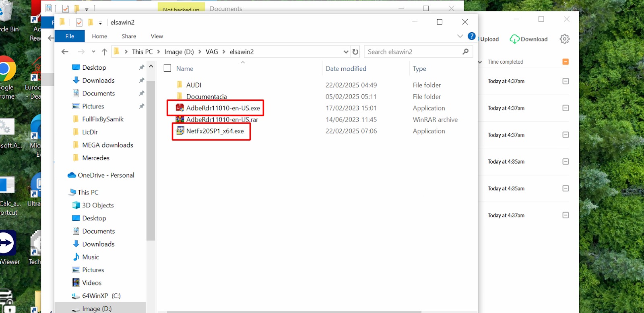
Task: Select the AdbeRdr11010-en-US.rar archive
Action: (x=222, y=120)
